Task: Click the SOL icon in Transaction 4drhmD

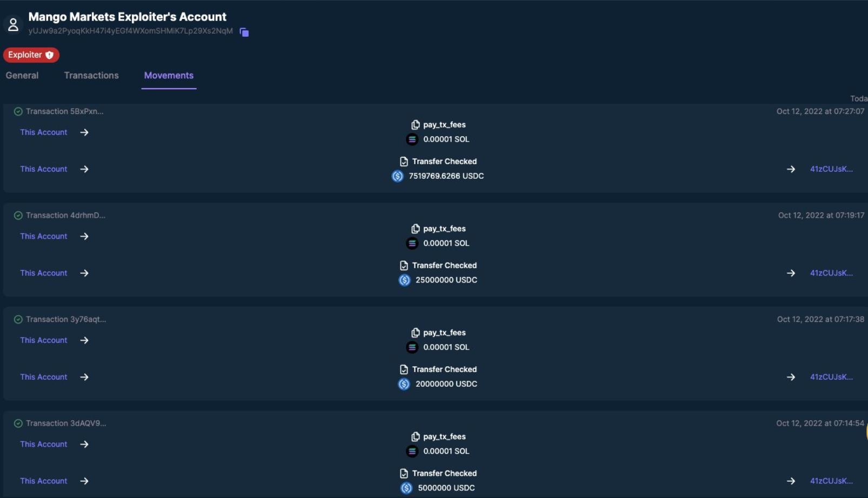Action: pyautogui.click(x=412, y=244)
